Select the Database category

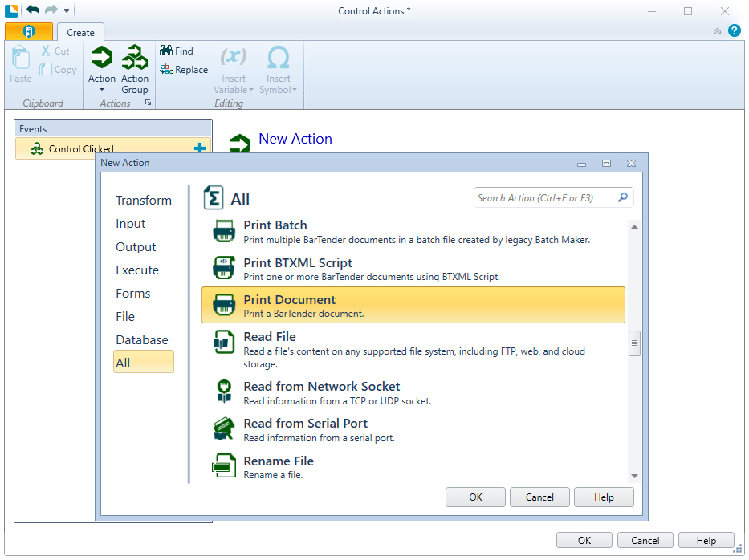pos(142,340)
